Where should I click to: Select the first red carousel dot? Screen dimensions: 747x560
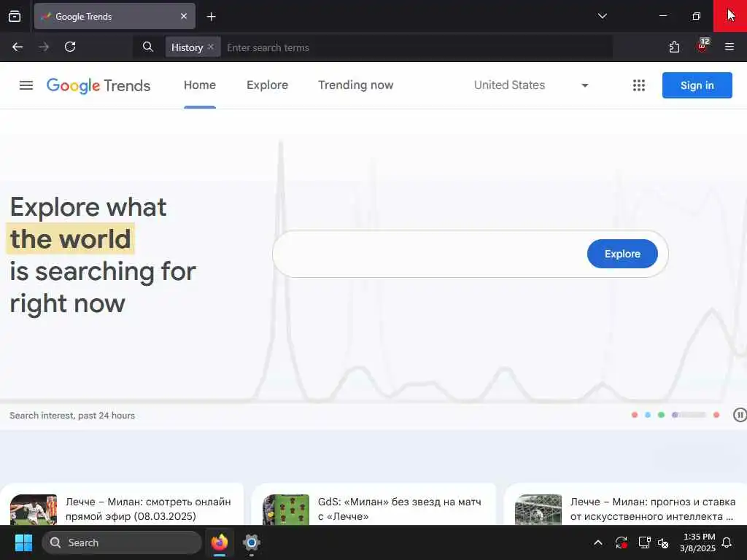click(635, 415)
